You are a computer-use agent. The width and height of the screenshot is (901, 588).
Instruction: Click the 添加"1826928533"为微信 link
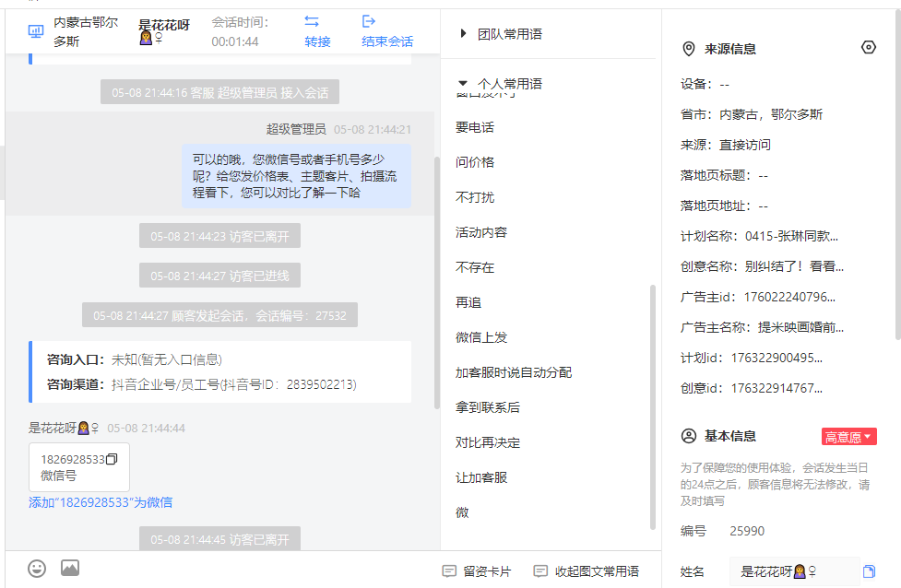pos(101,502)
